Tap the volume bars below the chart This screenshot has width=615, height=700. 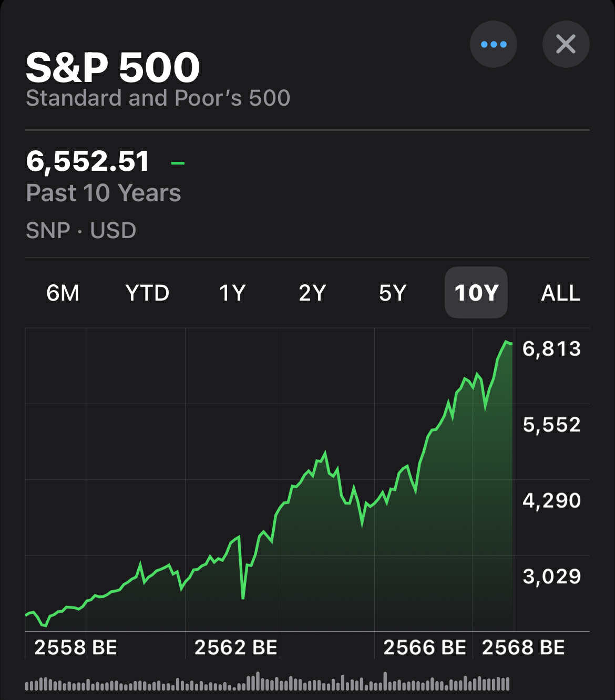pos(267,682)
